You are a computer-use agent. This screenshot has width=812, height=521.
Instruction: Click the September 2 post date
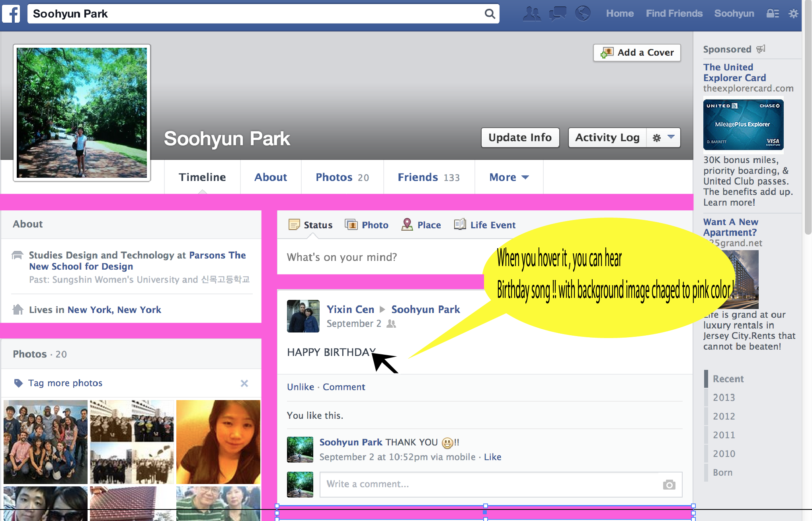pyautogui.click(x=354, y=324)
